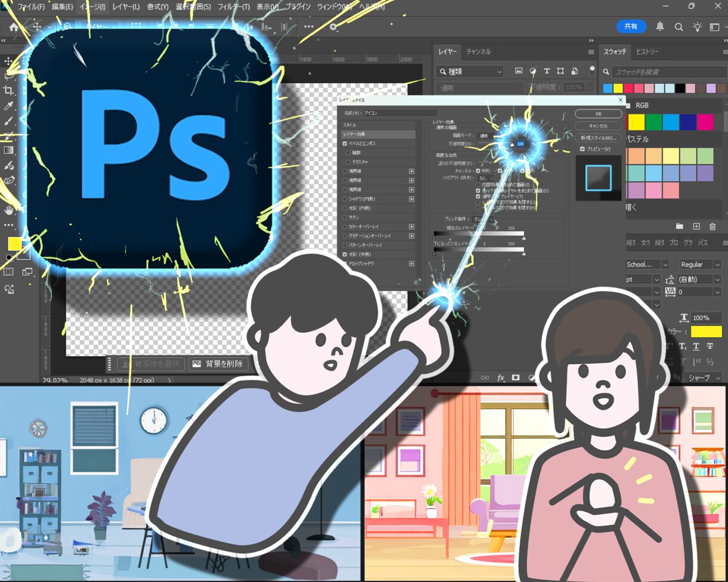Switch to チャンネル tab
Image resolution: width=728 pixels, height=582 pixels.
[479, 51]
